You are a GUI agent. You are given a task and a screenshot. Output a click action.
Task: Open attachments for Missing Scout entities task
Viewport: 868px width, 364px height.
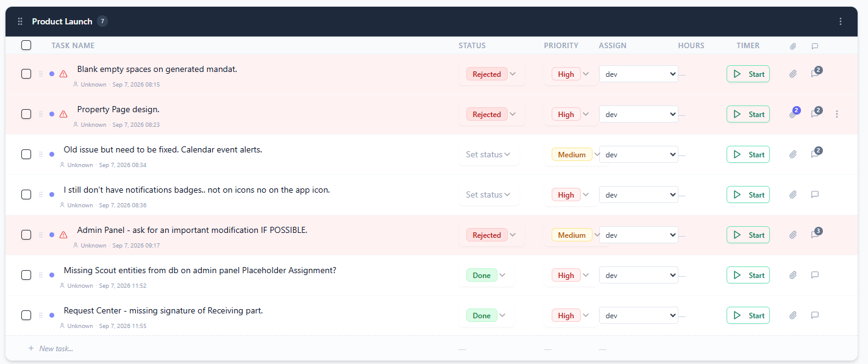click(793, 275)
